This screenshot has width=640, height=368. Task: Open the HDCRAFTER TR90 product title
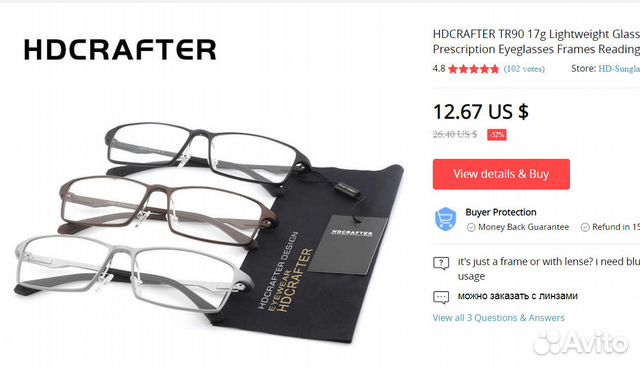click(x=536, y=42)
